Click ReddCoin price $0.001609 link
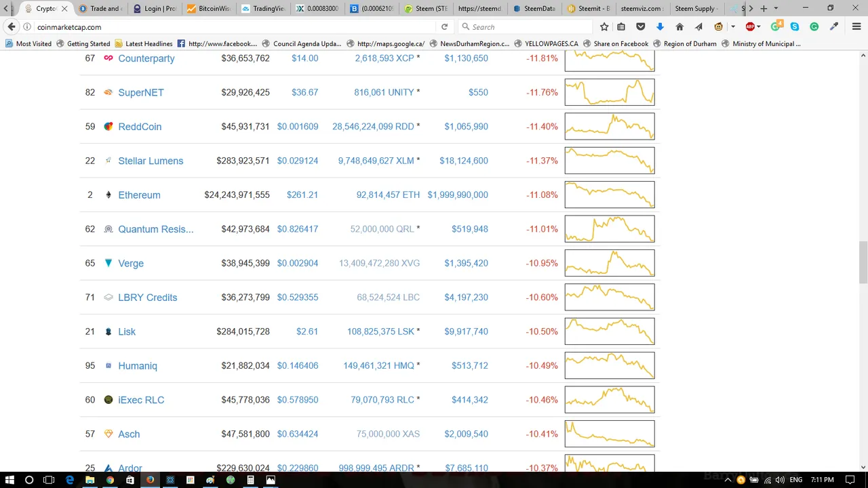 coord(298,127)
